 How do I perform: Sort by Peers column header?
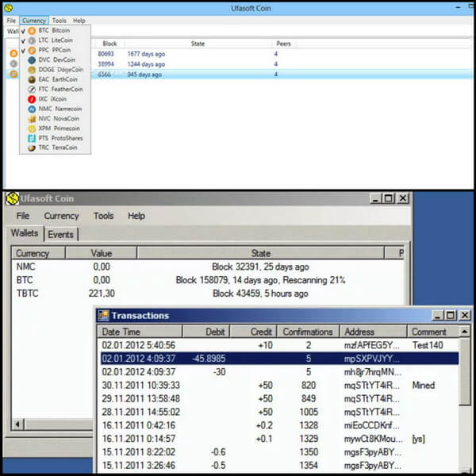click(283, 44)
